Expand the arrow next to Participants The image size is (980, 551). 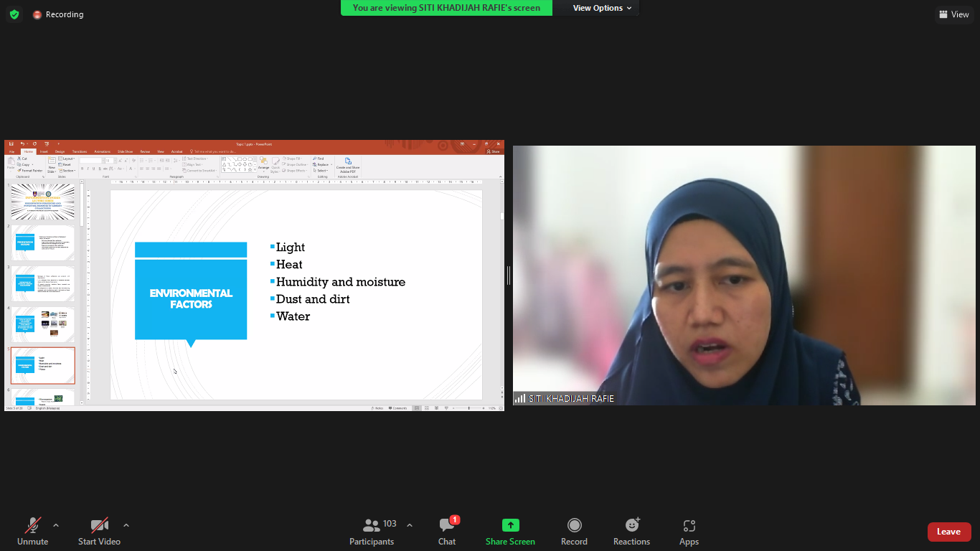[410, 525]
